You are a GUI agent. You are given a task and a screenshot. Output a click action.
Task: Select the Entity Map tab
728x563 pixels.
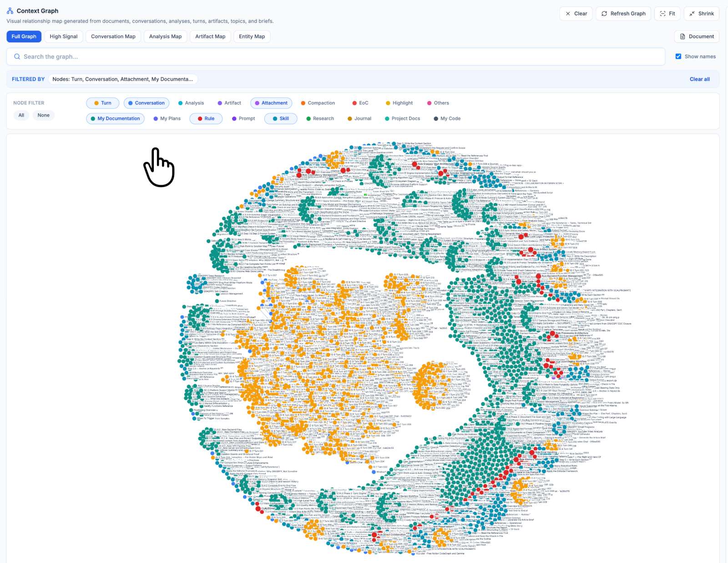coord(252,36)
